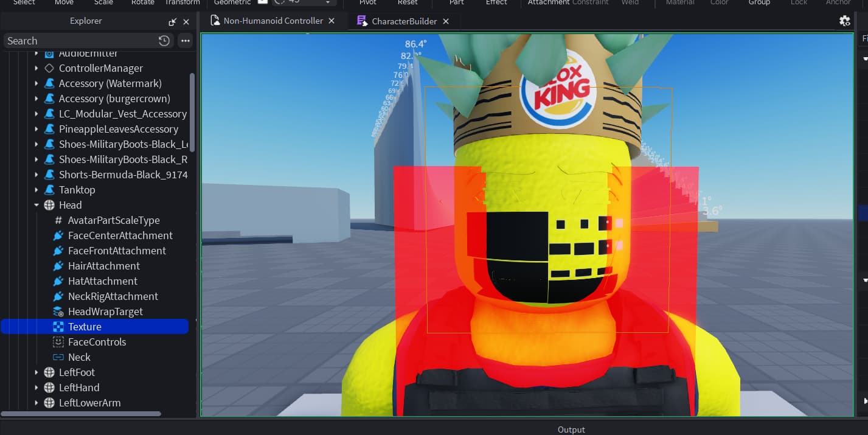This screenshot has height=435, width=868.
Task: Choose the Transform tool
Action: [182, 2]
